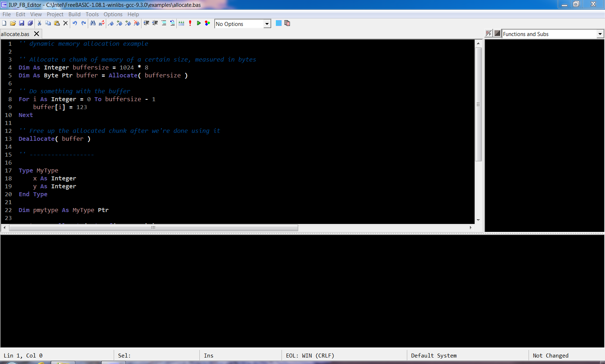605x364 pixels.
Task: Open the Build menu
Action: click(x=75, y=14)
